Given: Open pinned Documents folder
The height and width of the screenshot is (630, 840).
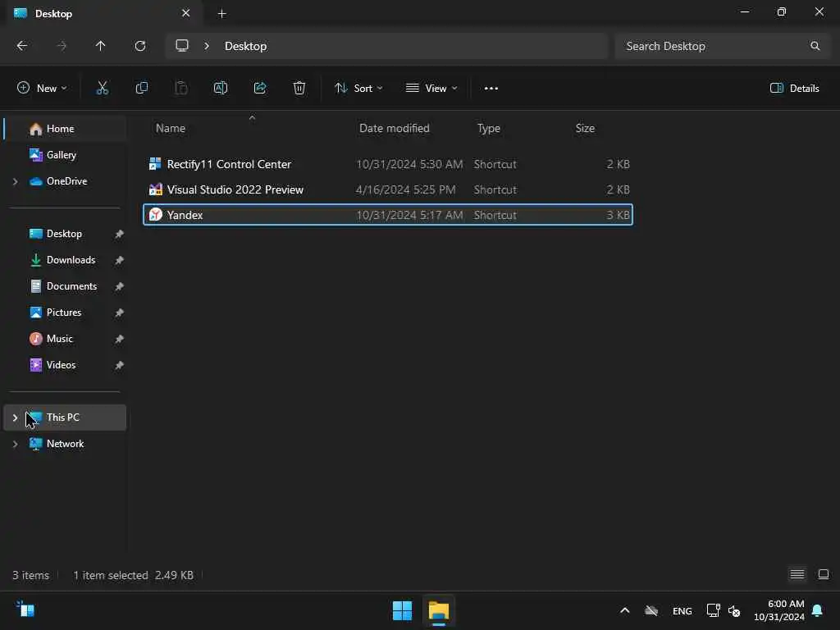Looking at the screenshot, I should coord(66,286).
